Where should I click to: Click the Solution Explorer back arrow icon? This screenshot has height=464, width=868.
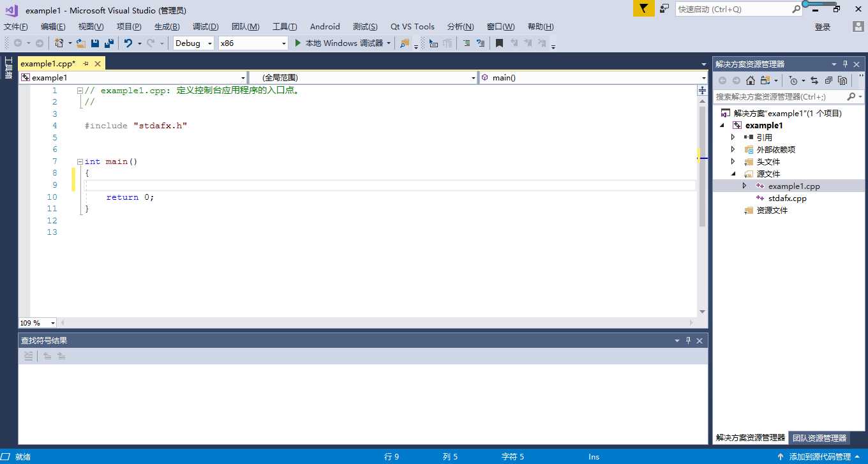click(722, 80)
